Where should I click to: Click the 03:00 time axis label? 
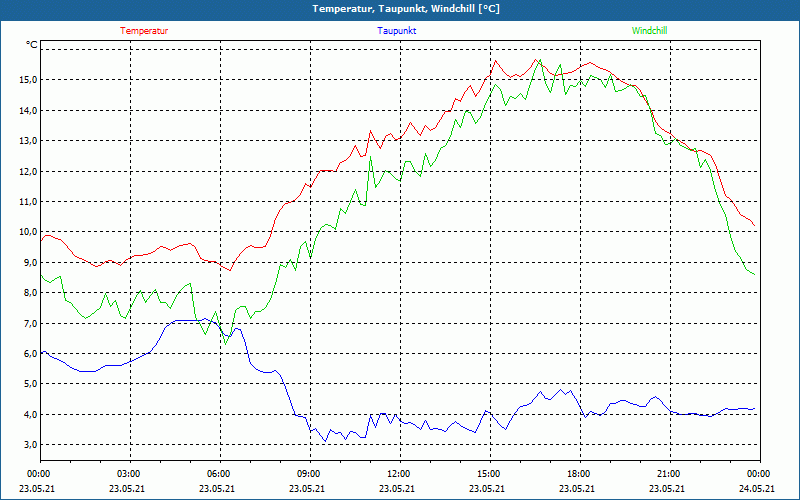coord(130,474)
